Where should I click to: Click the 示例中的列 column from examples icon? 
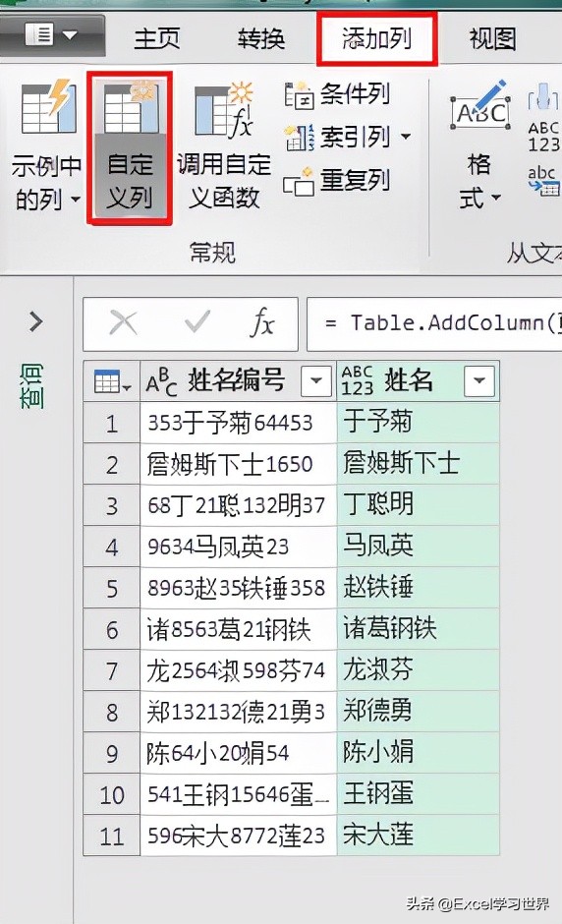pos(48,109)
